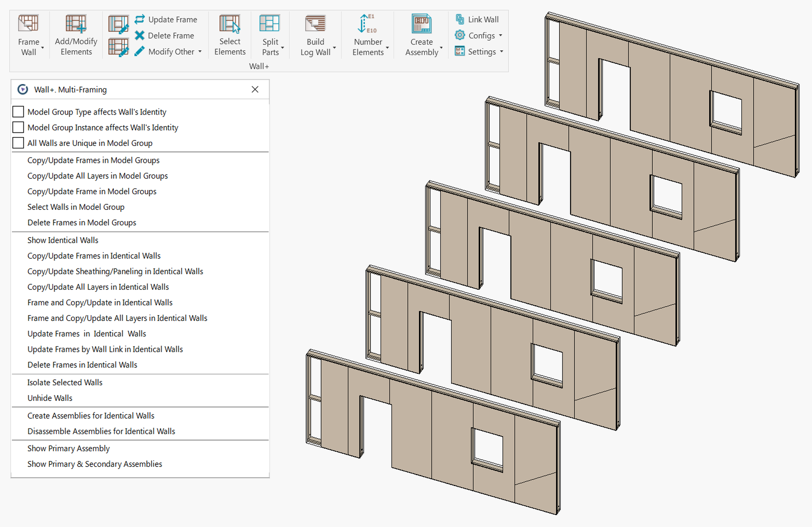Enable Model Group Type affects Wall's Identity
The width and height of the screenshot is (812, 527).
click(18, 112)
